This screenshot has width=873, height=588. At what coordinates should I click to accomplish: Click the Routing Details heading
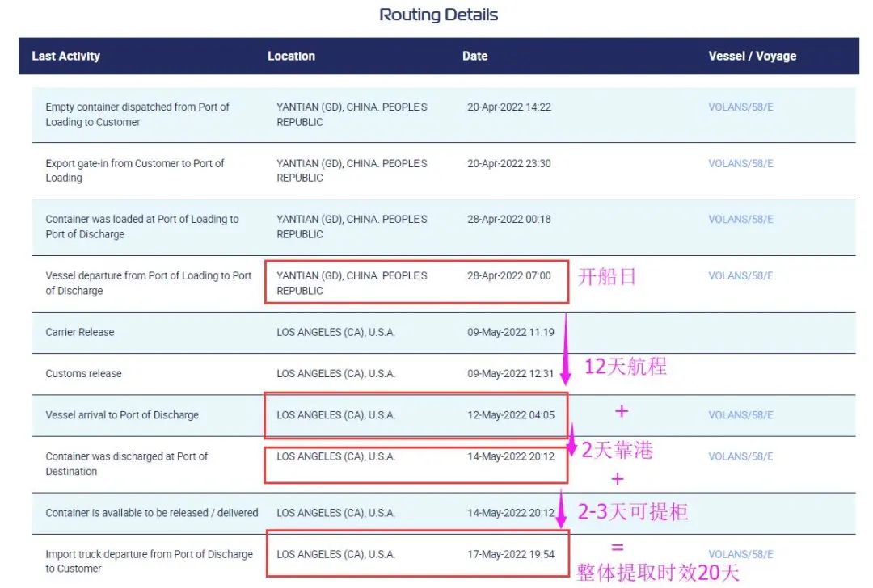coord(438,15)
